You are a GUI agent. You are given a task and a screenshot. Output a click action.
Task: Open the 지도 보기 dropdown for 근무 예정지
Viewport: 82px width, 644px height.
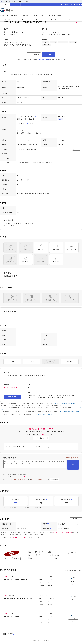76,149
